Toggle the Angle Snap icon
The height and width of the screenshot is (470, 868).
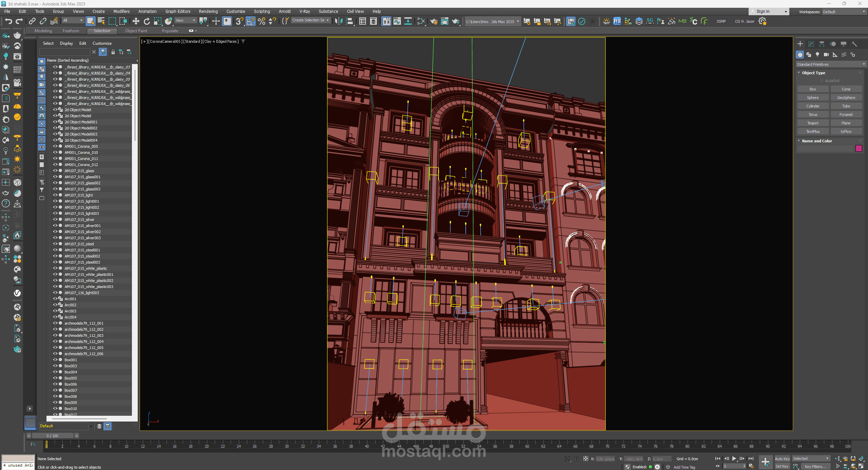[x=251, y=21]
